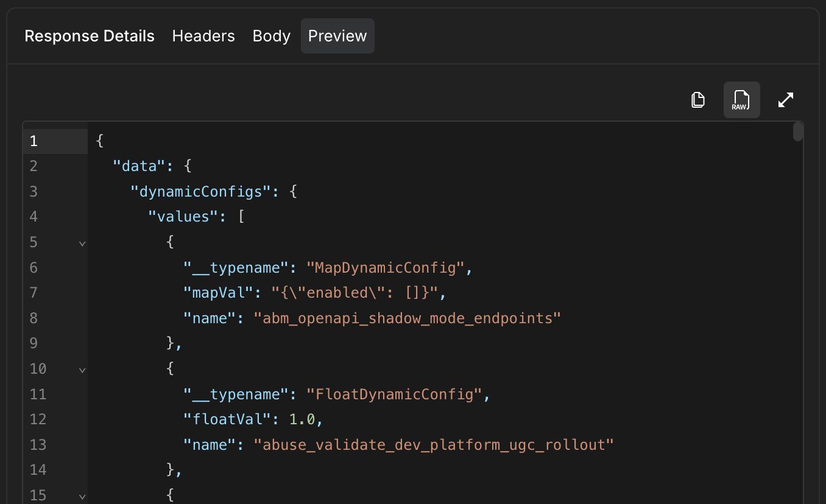Open the Body tab
The width and height of the screenshot is (826, 504).
(x=271, y=36)
